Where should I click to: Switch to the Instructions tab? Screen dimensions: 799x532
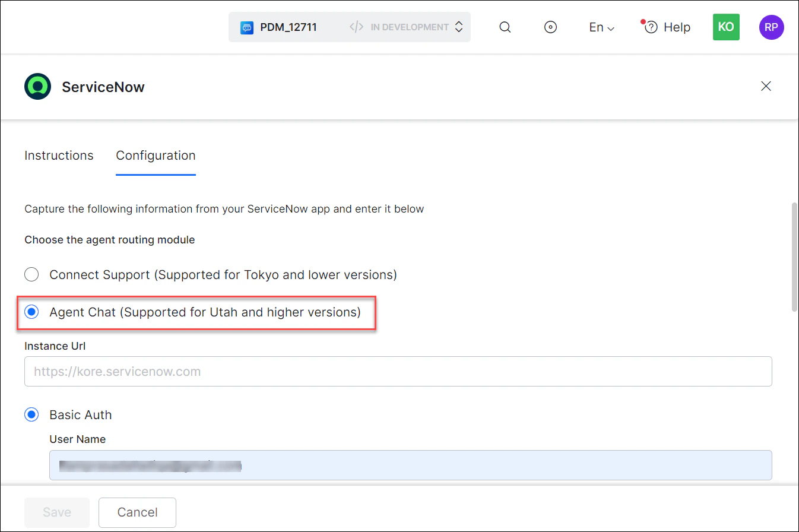pos(59,156)
